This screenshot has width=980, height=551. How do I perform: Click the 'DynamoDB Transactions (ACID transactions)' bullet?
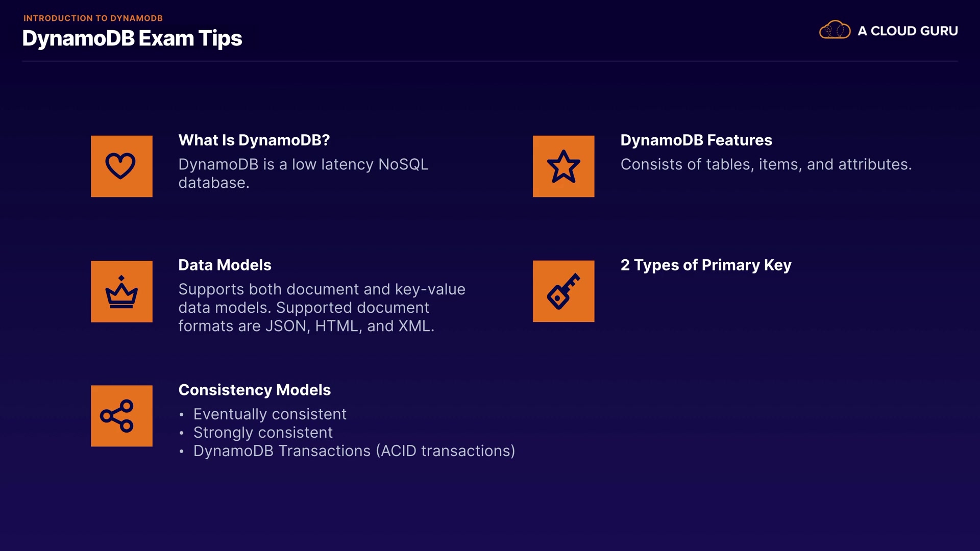(354, 451)
